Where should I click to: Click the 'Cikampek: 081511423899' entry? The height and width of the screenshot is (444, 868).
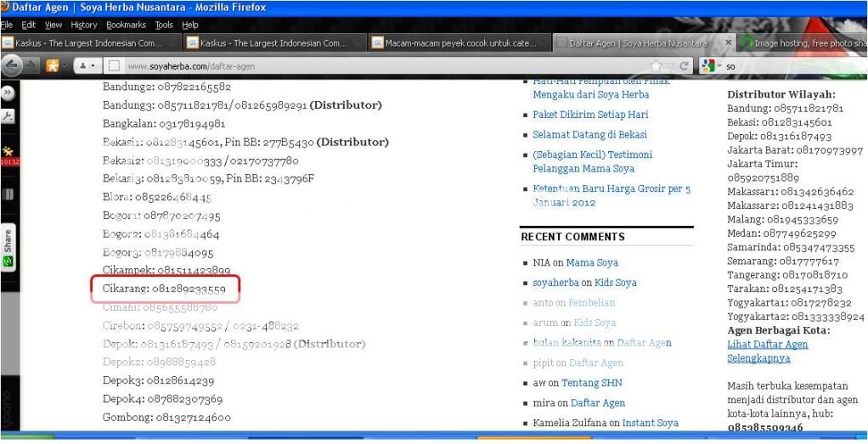166,270
